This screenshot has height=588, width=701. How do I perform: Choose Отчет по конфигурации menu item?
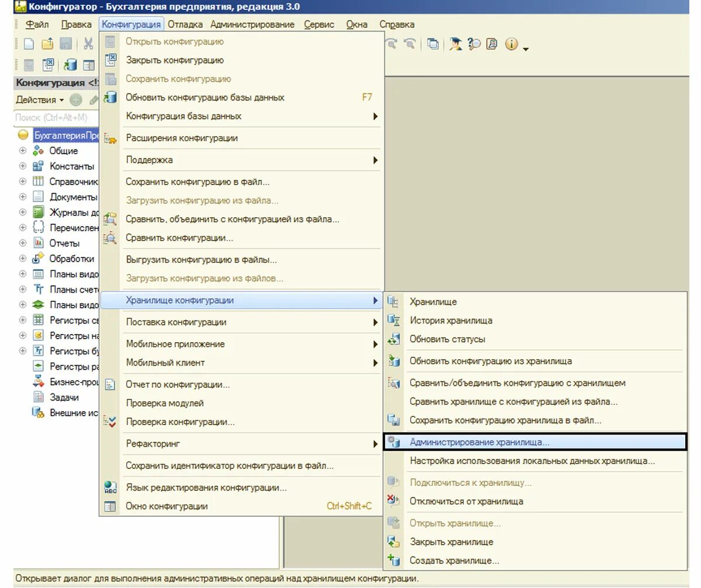(241, 385)
